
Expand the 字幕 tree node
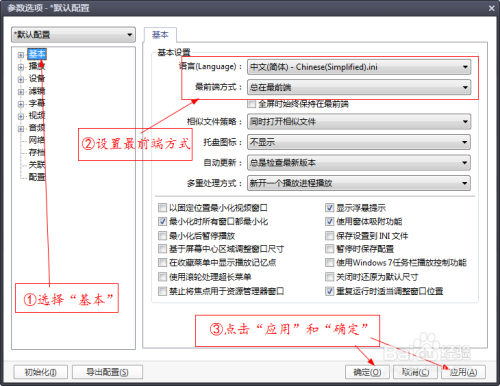(21, 104)
